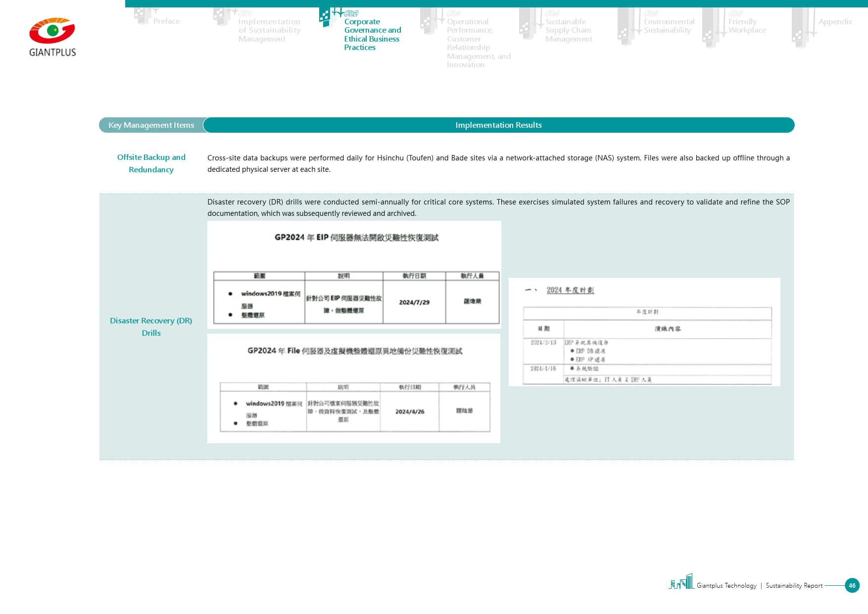Screen dimensions: 868x614
Task: Click the building icon beside Preface
Action: click(x=143, y=16)
